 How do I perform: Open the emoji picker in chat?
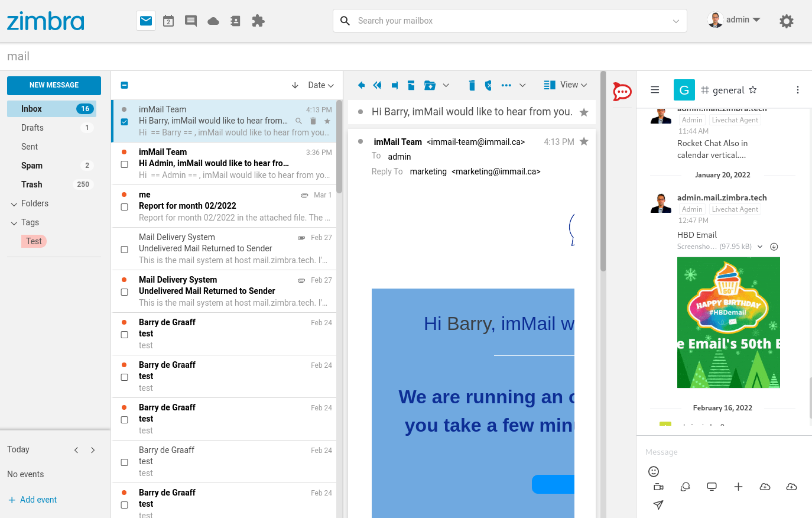pyautogui.click(x=654, y=471)
